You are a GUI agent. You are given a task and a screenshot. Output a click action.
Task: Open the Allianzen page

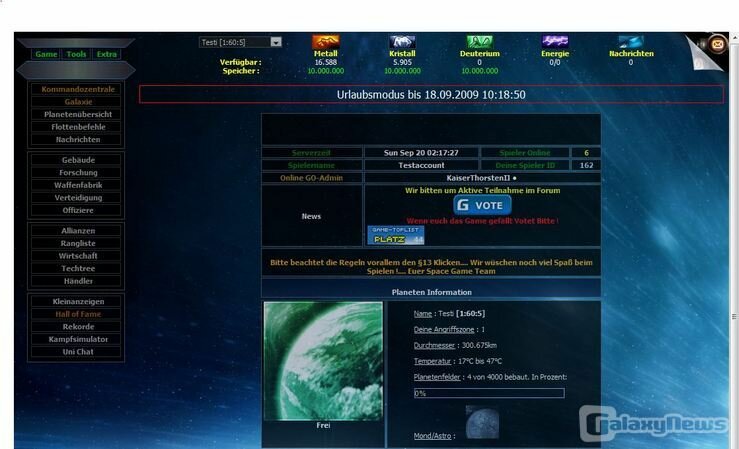(x=78, y=231)
